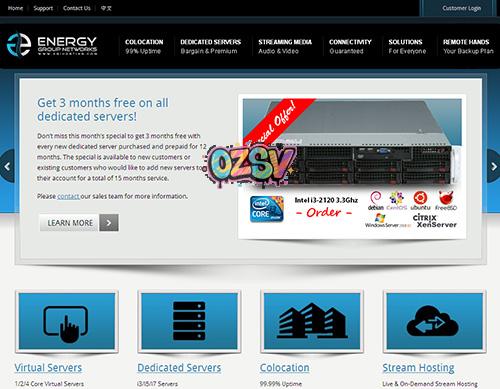This screenshot has width=500, height=389.
Task: Click the Ubuntu logo
Action: [x=420, y=201]
